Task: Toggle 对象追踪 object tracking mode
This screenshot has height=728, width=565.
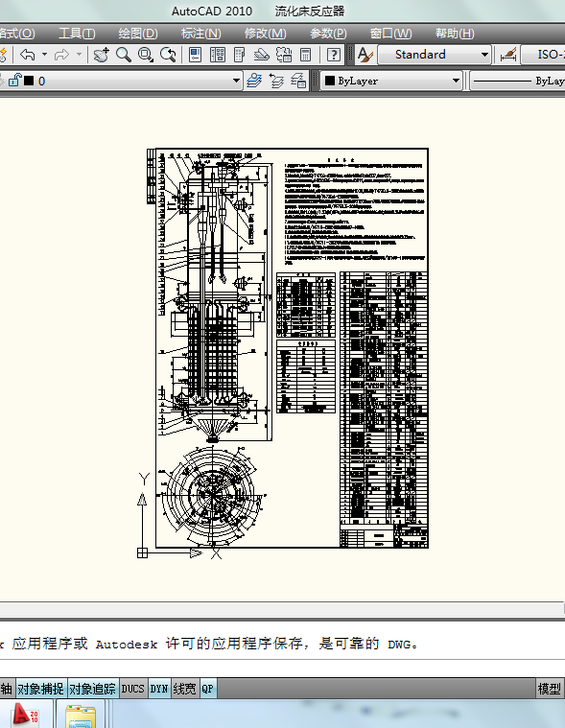Action: [x=93, y=689]
